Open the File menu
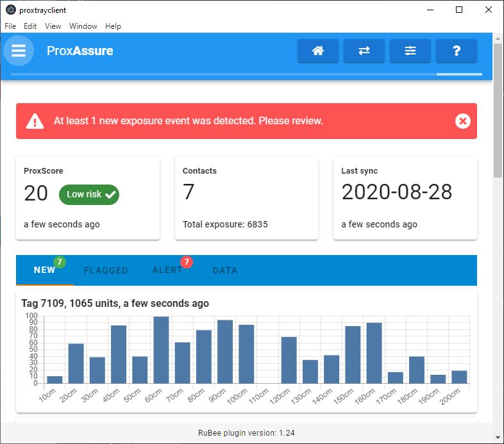The height and width of the screenshot is (444, 504). pyautogui.click(x=10, y=26)
